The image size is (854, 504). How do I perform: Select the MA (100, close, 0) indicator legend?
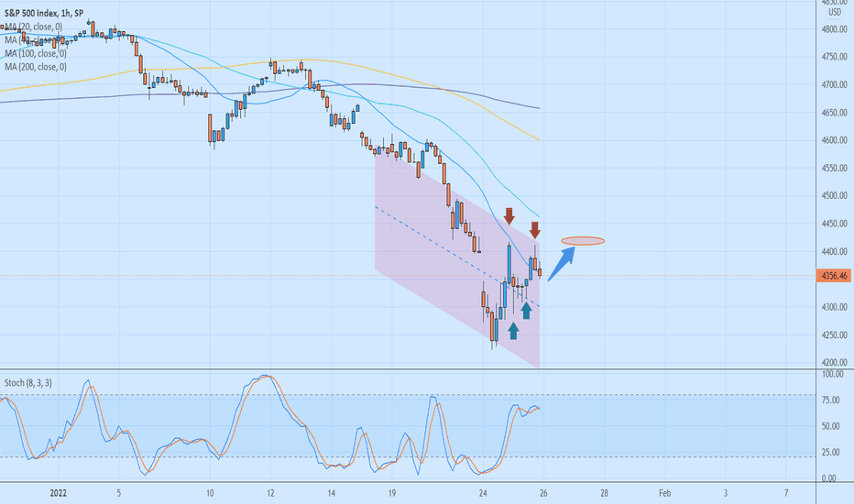point(36,53)
